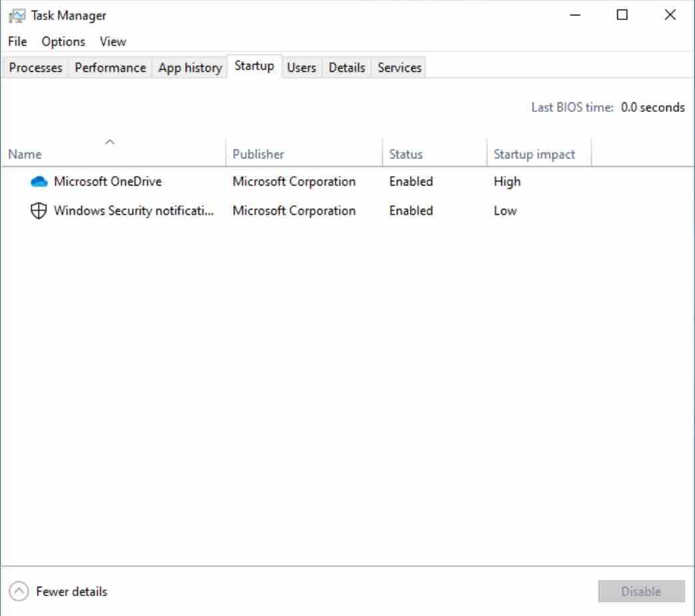Select the Windows Security notificati... row name
695x616 pixels.
pyautogui.click(x=134, y=210)
